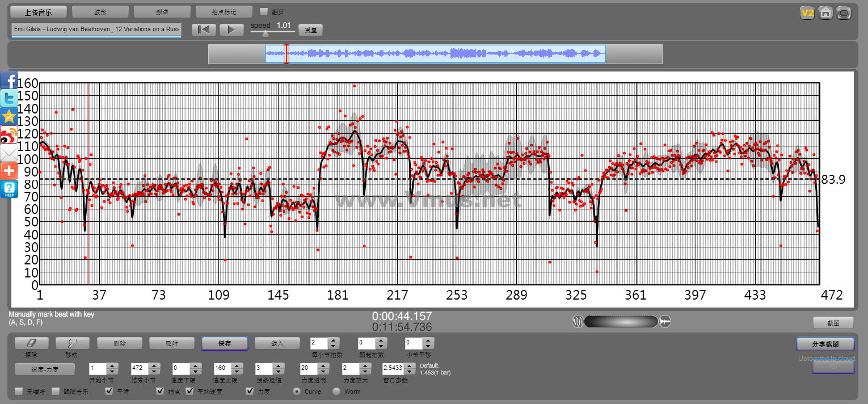
Task: Select the Worm radio option
Action: 336,392
